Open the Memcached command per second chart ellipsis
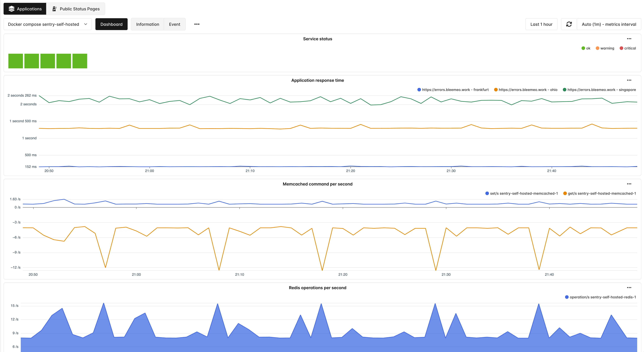Viewport: 644px width, 352px height. click(629, 184)
